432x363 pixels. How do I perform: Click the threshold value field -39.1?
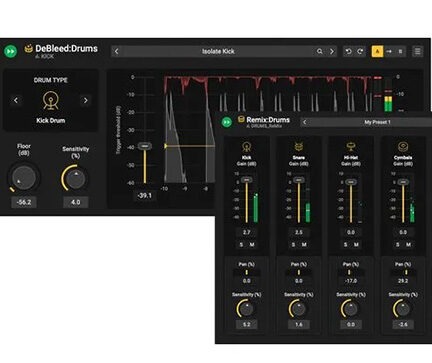tap(145, 196)
